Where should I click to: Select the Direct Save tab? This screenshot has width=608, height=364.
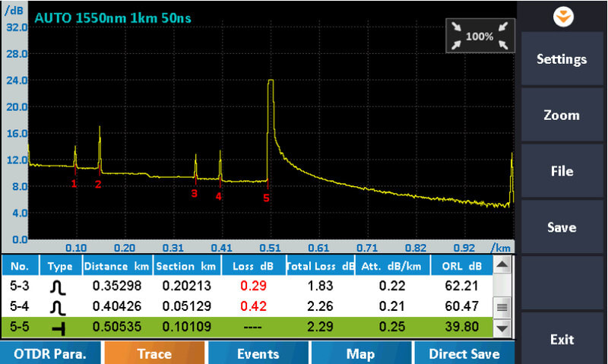(464, 353)
